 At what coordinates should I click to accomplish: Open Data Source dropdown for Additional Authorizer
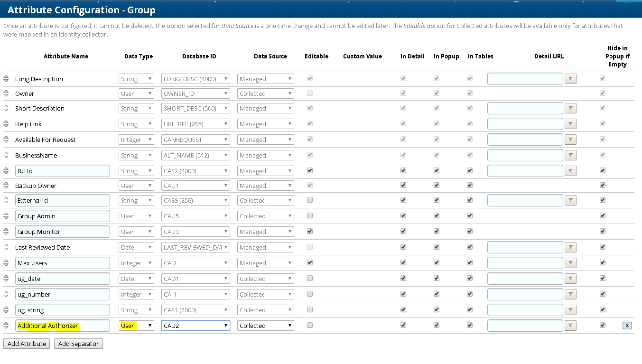265,326
